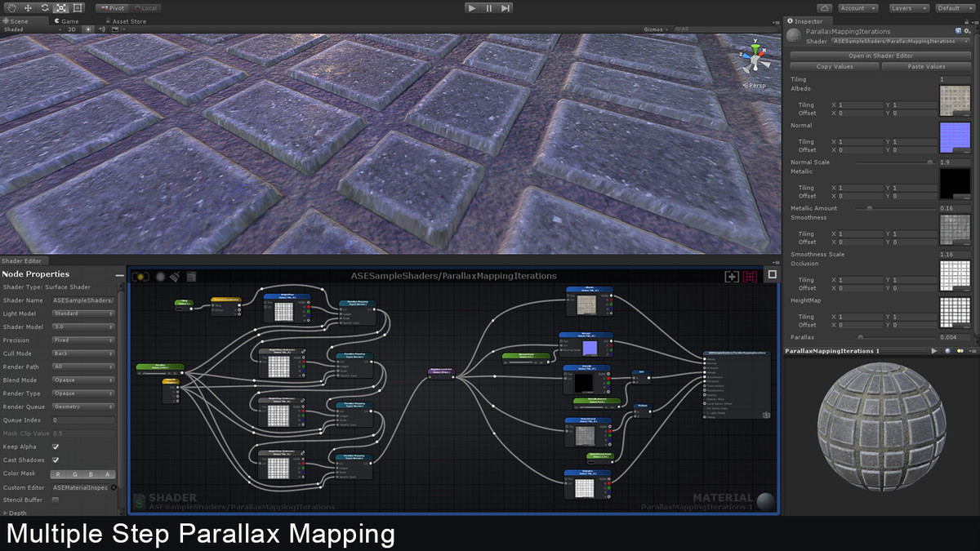Select the Scale tool
Viewport: 980px width, 551px height.
(61, 7)
